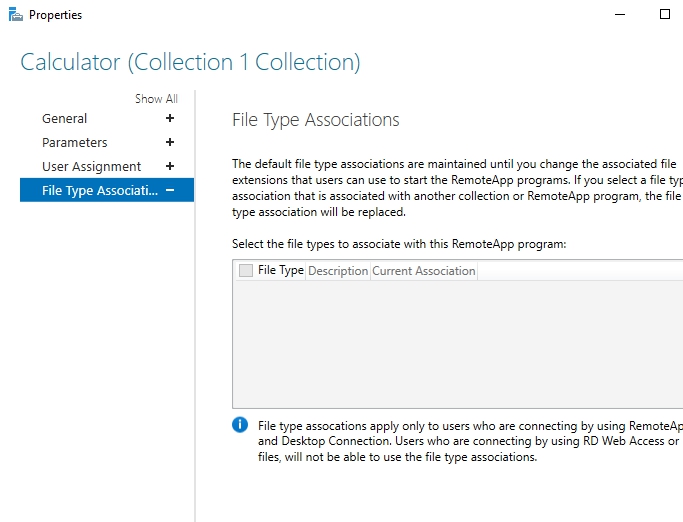Open the General section

click(65, 119)
